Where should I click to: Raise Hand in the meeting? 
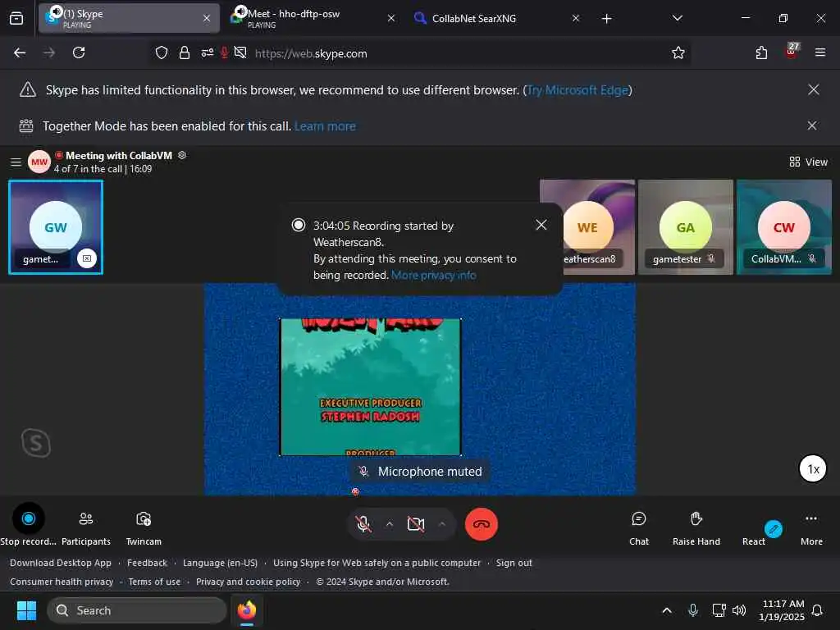pos(696,527)
